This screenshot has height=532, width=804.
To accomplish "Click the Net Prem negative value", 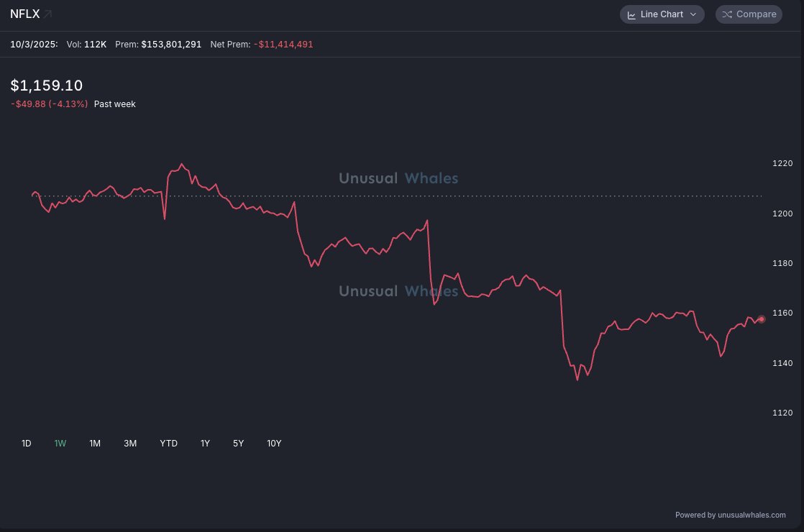I will [283, 45].
